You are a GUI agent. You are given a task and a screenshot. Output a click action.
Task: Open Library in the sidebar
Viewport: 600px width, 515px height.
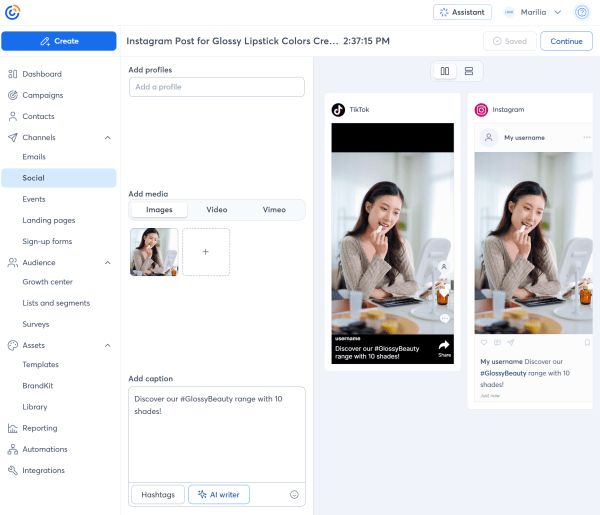click(35, 407)
